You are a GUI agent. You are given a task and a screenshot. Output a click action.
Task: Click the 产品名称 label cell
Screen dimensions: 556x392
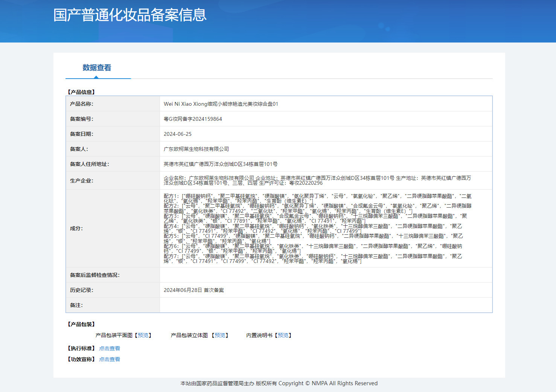point(113,104)
